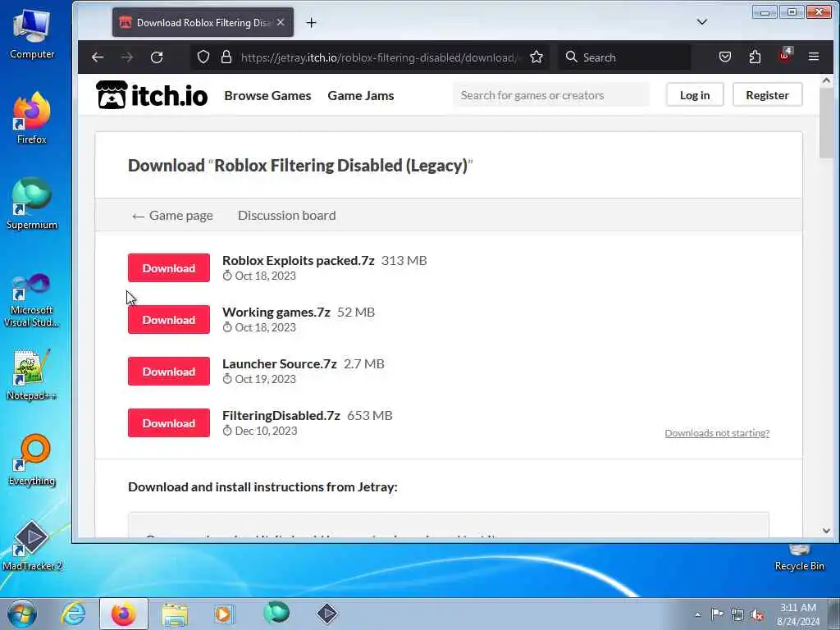Open the Firefox hamburger menu
Image resolution: width=840 pixels, height=630 pixels.
pos(814,57)
